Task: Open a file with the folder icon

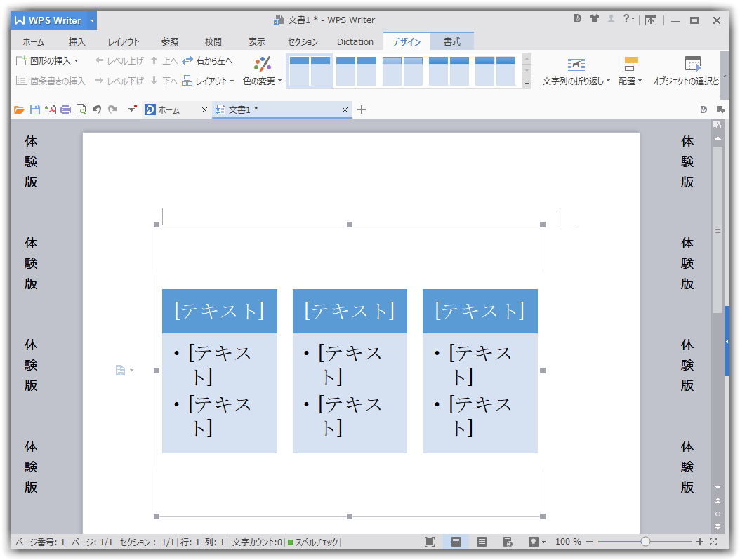Action: click(x=18, y=109)
